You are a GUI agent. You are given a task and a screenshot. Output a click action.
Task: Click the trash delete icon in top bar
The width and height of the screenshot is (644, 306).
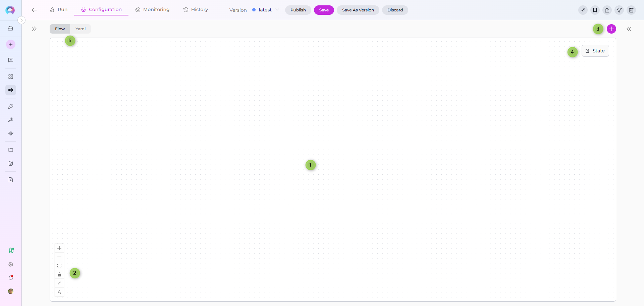pyautogui.click(x=631, y=10)
